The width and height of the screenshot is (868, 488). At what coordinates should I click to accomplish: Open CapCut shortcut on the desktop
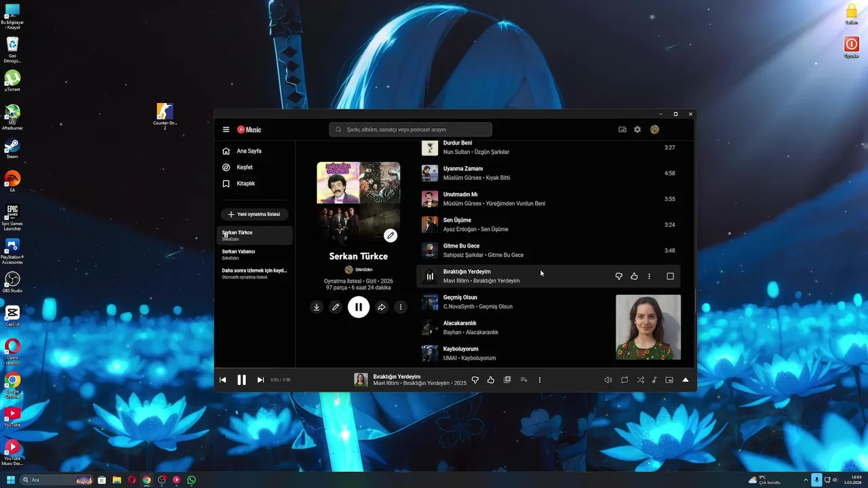tap(12, 317)
